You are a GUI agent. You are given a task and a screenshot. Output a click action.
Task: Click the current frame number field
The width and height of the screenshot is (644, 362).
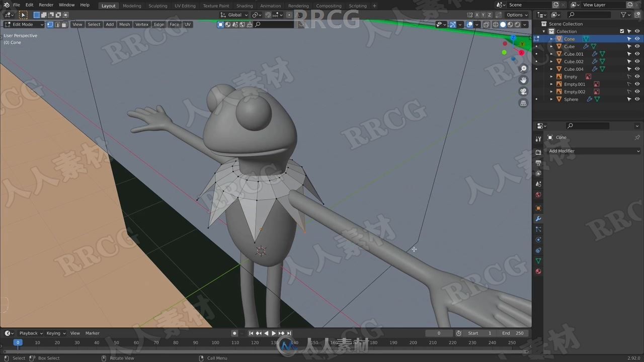(x=439, y=333)
